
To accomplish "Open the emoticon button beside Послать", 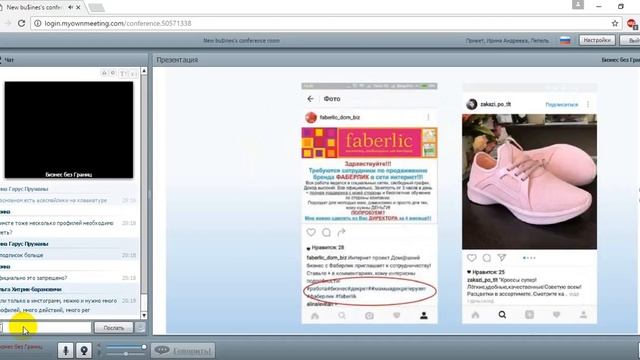I will click(x=140, y=327).
